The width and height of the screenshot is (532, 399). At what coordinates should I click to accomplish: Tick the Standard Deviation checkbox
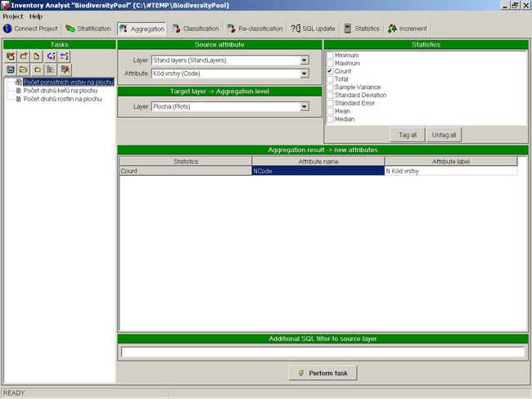click(x=330, y=96)
